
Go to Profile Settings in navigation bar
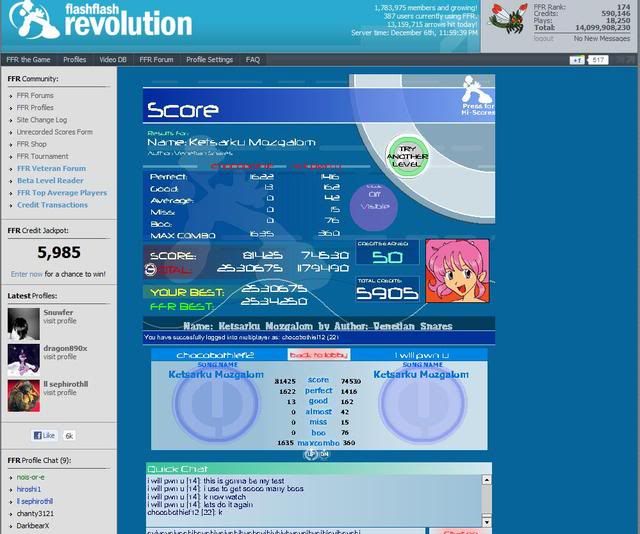point(209,60)
